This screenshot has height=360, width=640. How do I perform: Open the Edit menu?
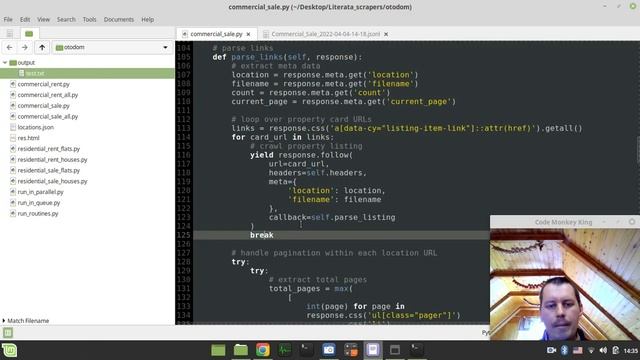point(25,19)
